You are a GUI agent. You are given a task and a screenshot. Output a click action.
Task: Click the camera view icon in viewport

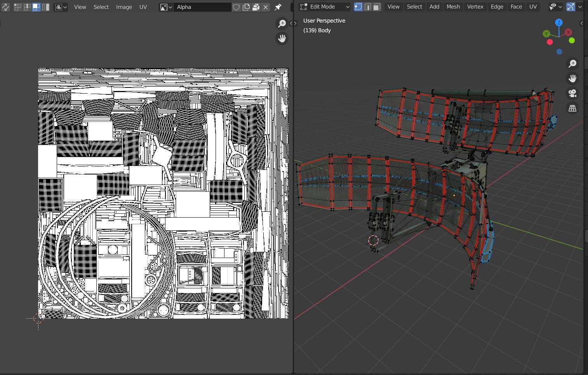click(572, 93)
